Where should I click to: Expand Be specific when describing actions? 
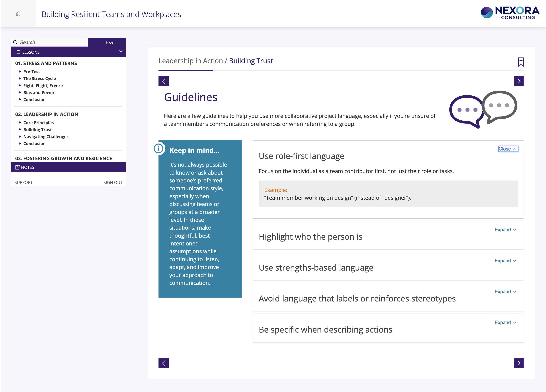505,323
